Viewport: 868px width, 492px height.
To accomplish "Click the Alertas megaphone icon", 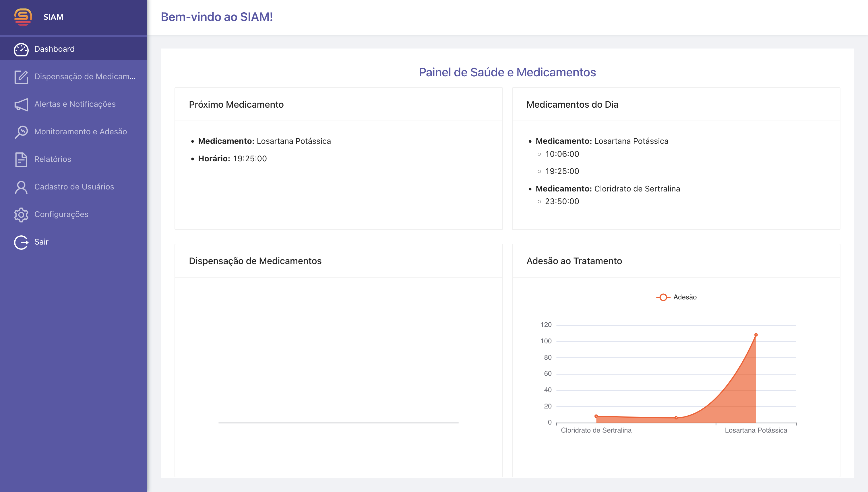I will 21,104.
